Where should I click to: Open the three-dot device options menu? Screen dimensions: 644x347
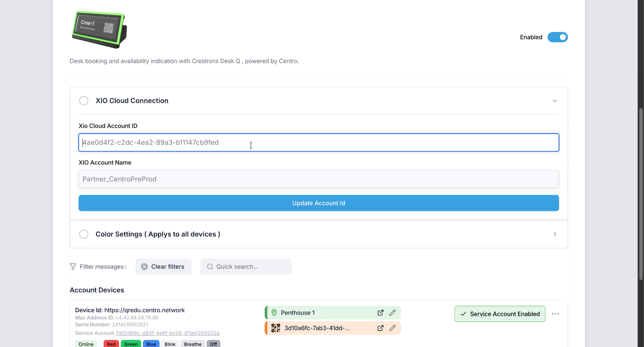coord(555,314)
